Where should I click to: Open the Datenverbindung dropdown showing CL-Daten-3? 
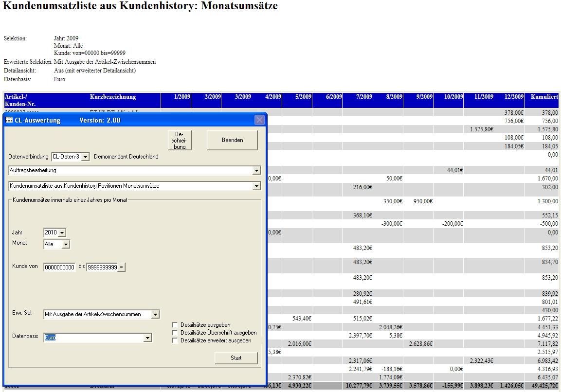click(85, 157)
